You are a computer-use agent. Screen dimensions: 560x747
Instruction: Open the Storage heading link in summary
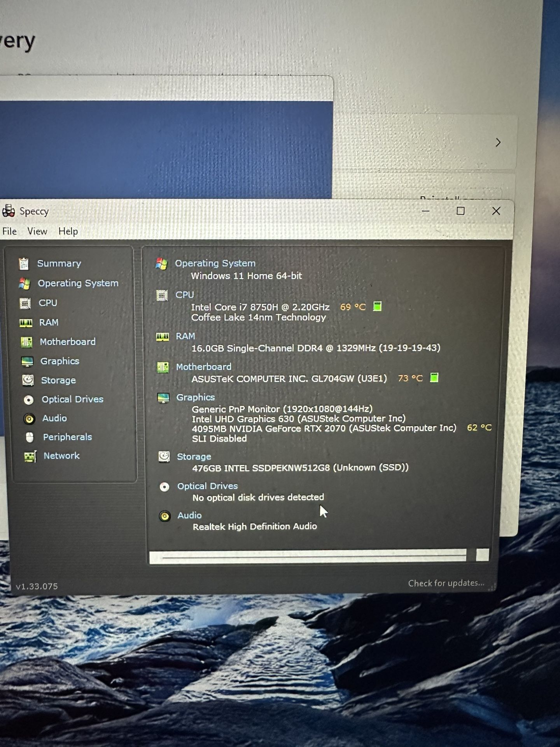(194, 456)
